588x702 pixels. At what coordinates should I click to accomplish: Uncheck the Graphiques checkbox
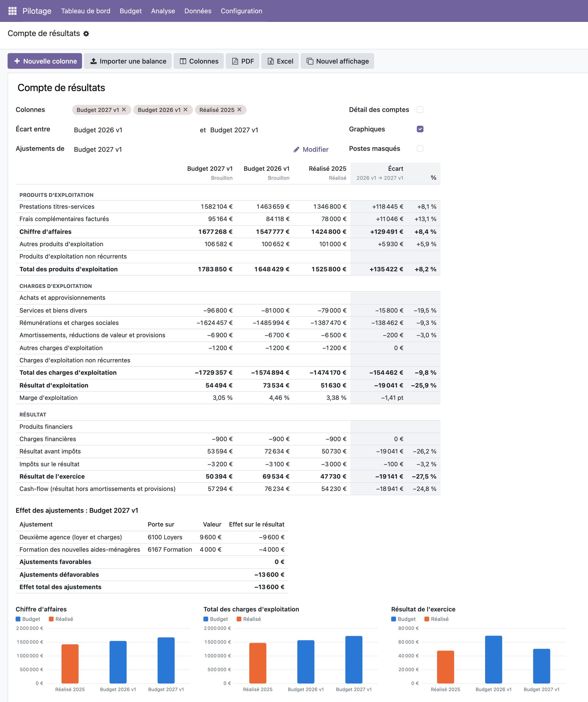[x=420, y=129]
